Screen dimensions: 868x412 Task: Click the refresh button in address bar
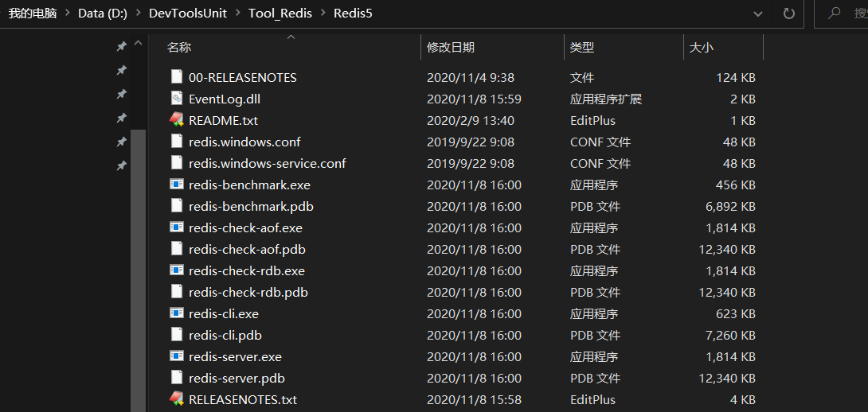point(789,14)
